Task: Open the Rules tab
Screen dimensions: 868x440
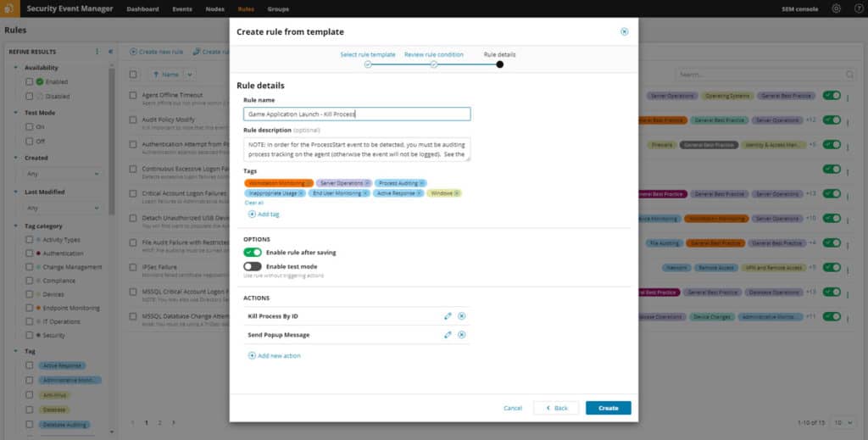Action: click(x=246, y=8)
